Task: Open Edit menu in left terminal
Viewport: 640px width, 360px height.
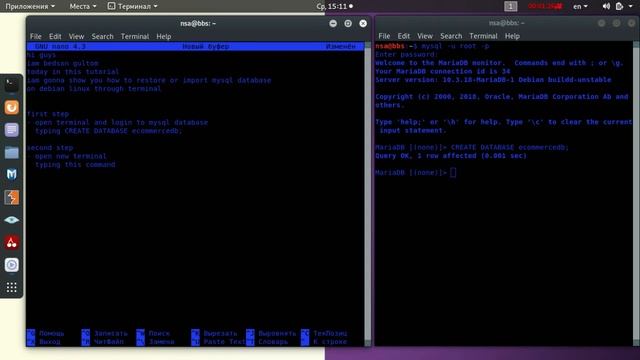Action: [x=55, y=36]
